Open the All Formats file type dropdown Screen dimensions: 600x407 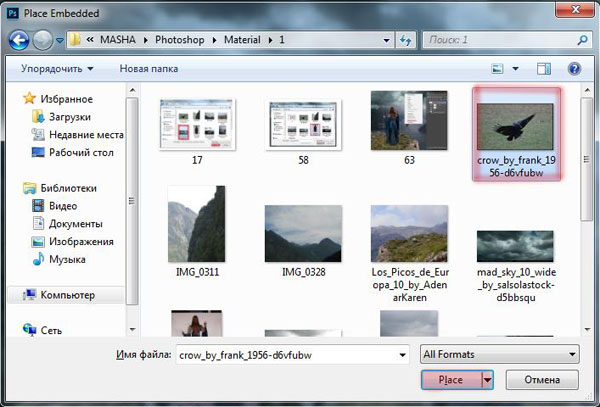pyautogui.click(x=500, y=355)
